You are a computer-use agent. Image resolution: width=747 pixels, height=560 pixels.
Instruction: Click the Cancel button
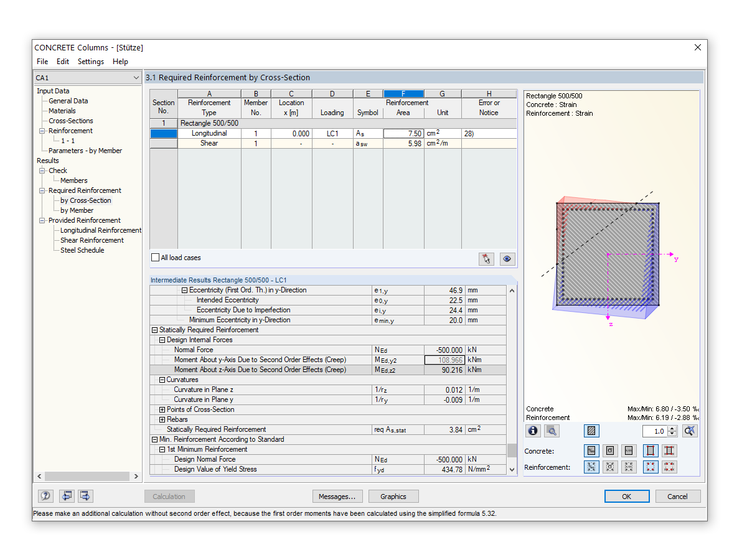[677, 497]
